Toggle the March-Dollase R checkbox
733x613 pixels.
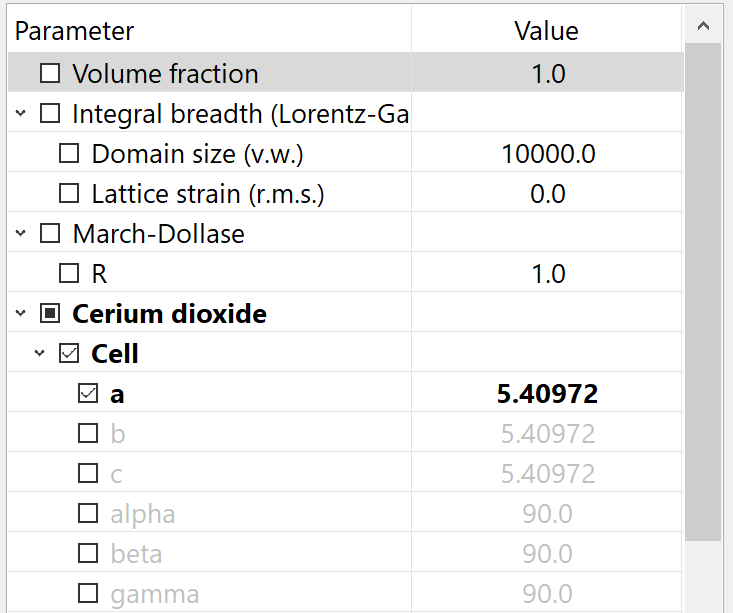pyautogui.click(x=69, y=273)
